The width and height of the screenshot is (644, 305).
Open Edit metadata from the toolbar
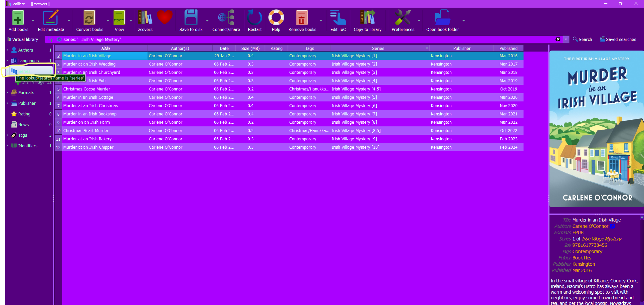pyautogui.click(x=51, y=18)
